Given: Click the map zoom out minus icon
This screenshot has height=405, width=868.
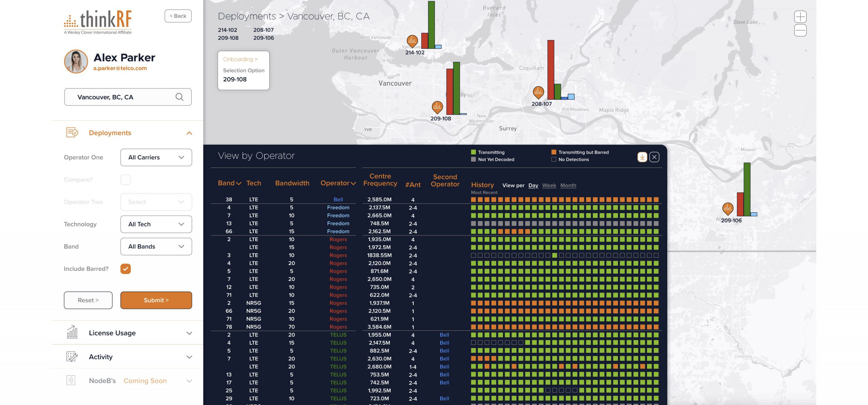Looking at the screenshot, I should [800, 30].
